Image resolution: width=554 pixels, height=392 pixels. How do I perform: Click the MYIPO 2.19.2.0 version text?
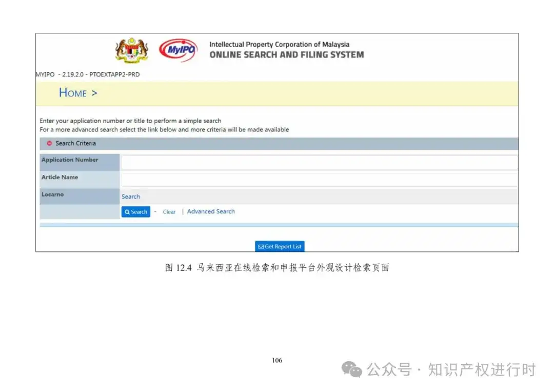(88, 74)
